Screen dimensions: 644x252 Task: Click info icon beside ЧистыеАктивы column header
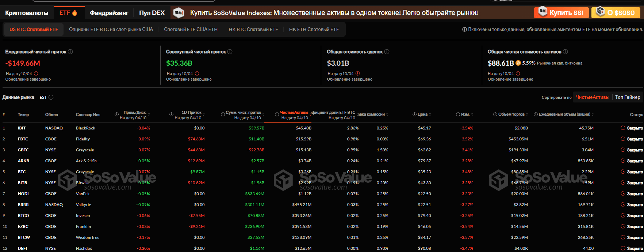click(277, 115)
